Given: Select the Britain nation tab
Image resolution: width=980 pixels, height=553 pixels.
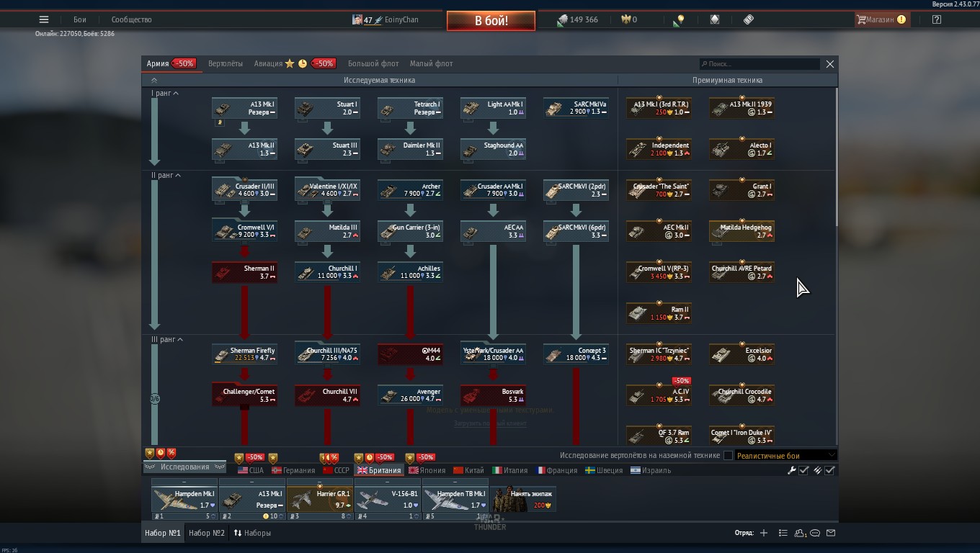Looking at the screenshot, I should point(379,470).
